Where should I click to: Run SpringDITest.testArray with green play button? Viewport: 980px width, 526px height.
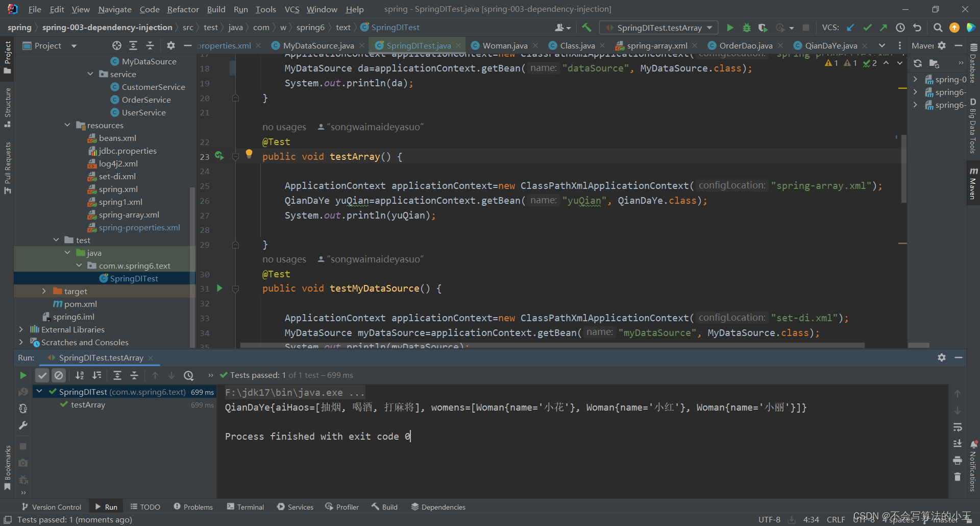(x=730, y=28)
